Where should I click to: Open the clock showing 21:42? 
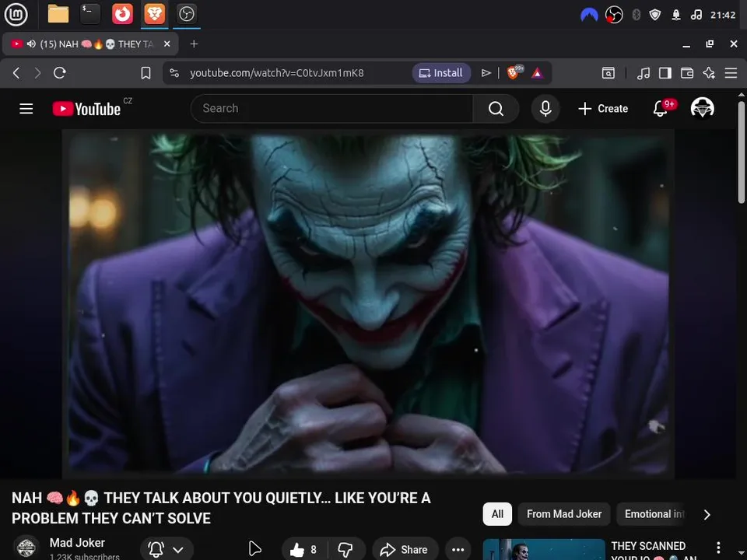click(x=723, y=16)
